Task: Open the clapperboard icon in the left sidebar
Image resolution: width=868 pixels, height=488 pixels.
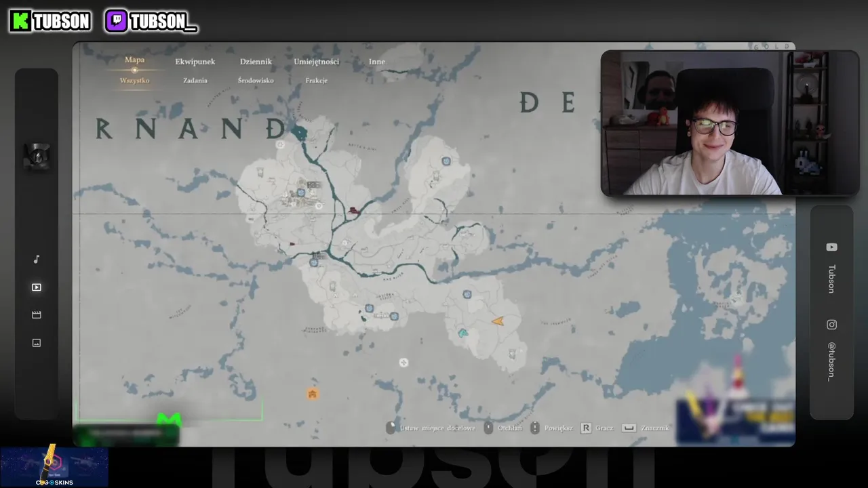Action: 37,315
